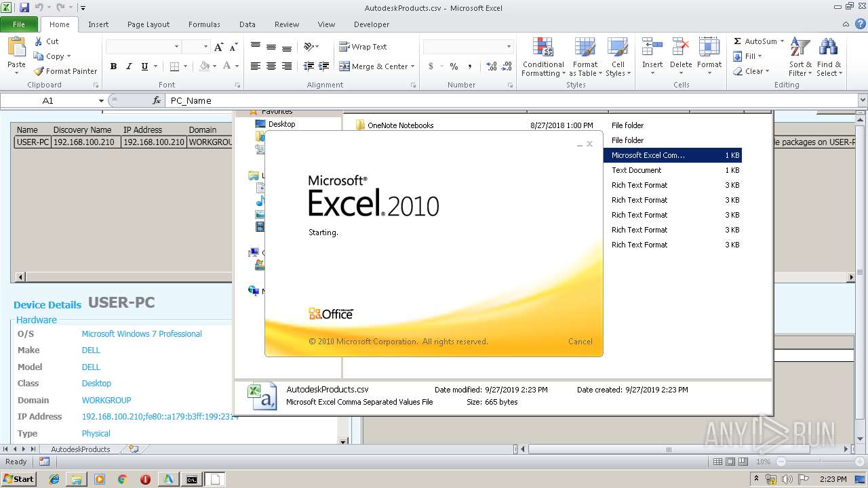
Task: Toggle Center text alignment
Action: tap(271, 66)
